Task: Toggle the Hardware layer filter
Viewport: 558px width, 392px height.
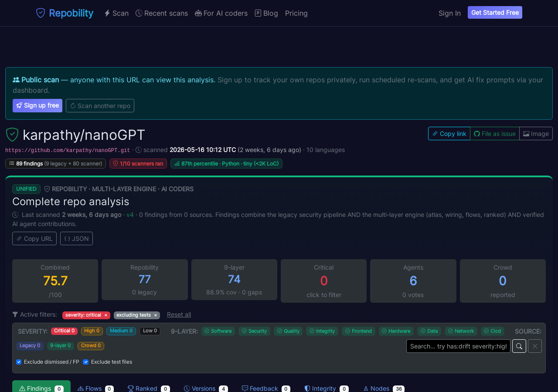Action: pyautogui.click(x=396, y=331)
